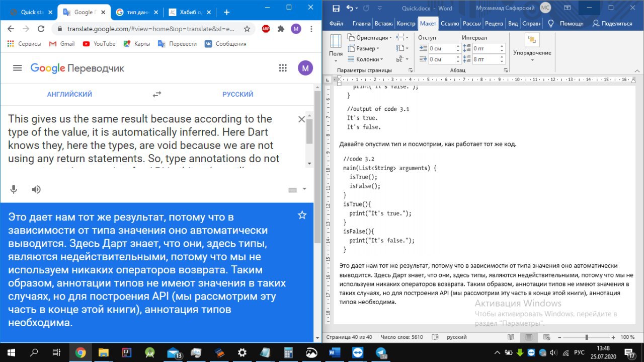Switch to the Вид ribbon tab
Image resolution: width=644 pixels, height=362 pixels.
tap(513, 23)
